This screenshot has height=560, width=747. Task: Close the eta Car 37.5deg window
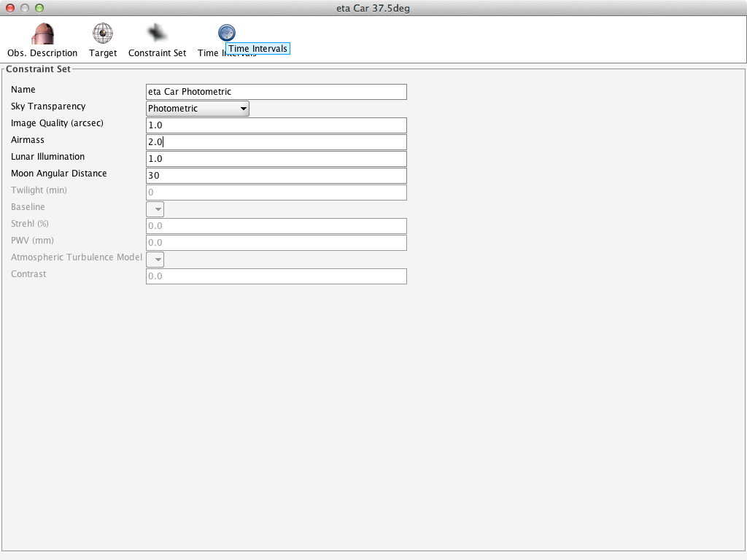coord(10,8)
